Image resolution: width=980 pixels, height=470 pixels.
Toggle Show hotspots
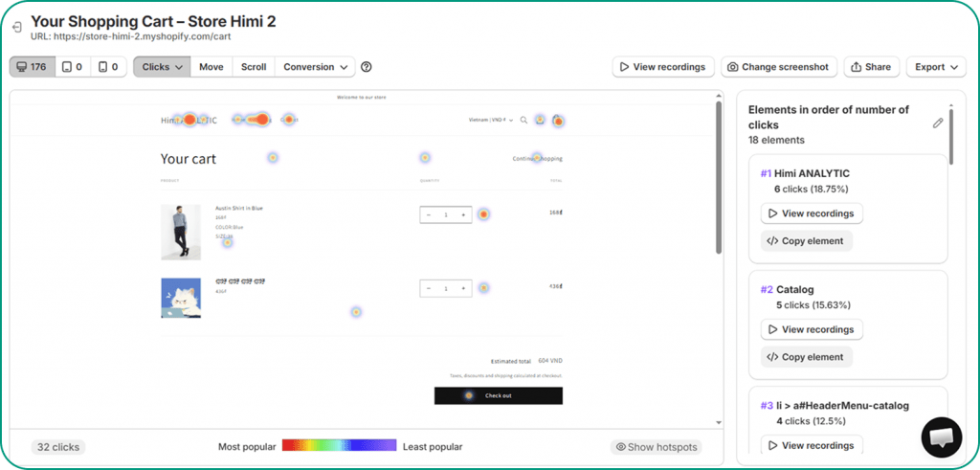point(657,447)
